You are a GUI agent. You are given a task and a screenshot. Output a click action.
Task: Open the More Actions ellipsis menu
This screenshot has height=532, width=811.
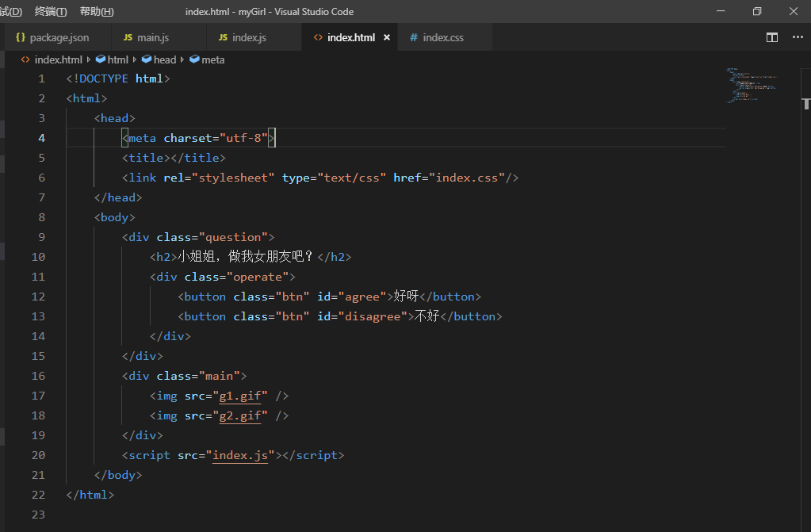point(798,37)
